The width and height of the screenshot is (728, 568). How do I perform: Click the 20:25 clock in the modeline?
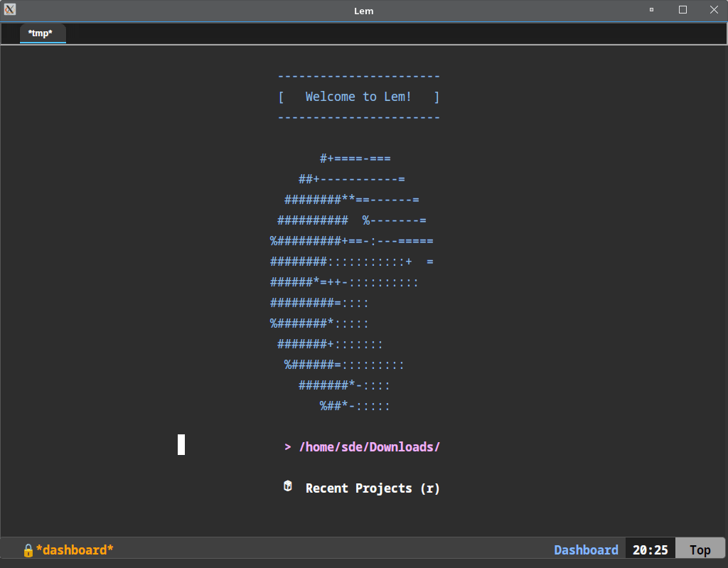tap(650, 550)
